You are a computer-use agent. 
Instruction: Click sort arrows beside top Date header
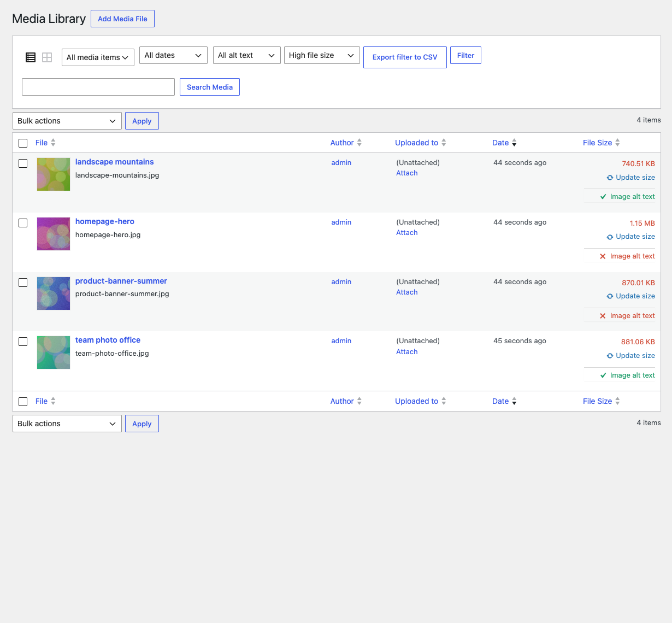514,143
